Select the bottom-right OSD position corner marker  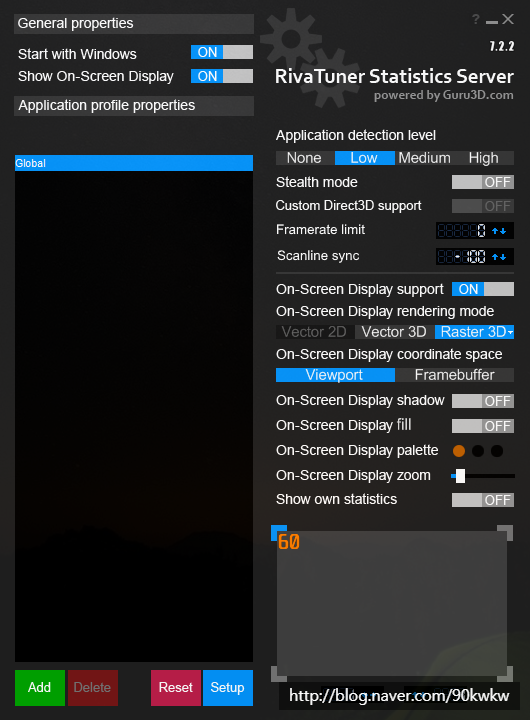click(505, 674)
